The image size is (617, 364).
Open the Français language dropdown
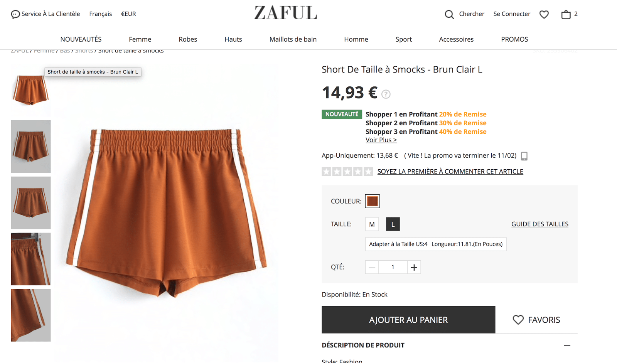(x=101, y=14)
